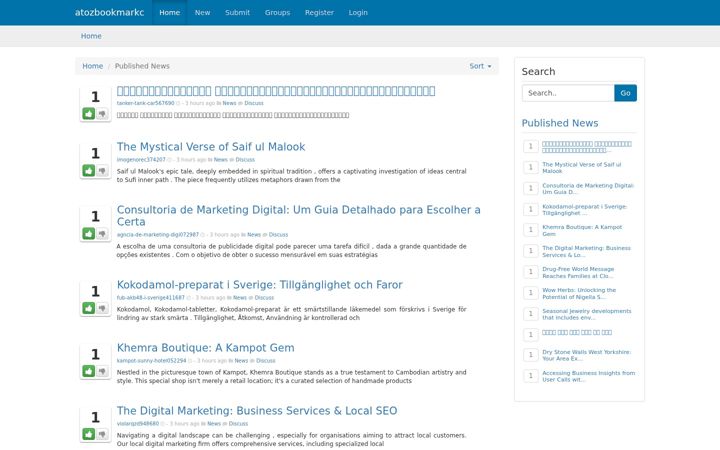Open sidebar link Dry Stone Walls West Yorkshire
Viewport: 720px width, 450px height.
tap(587, 355)
